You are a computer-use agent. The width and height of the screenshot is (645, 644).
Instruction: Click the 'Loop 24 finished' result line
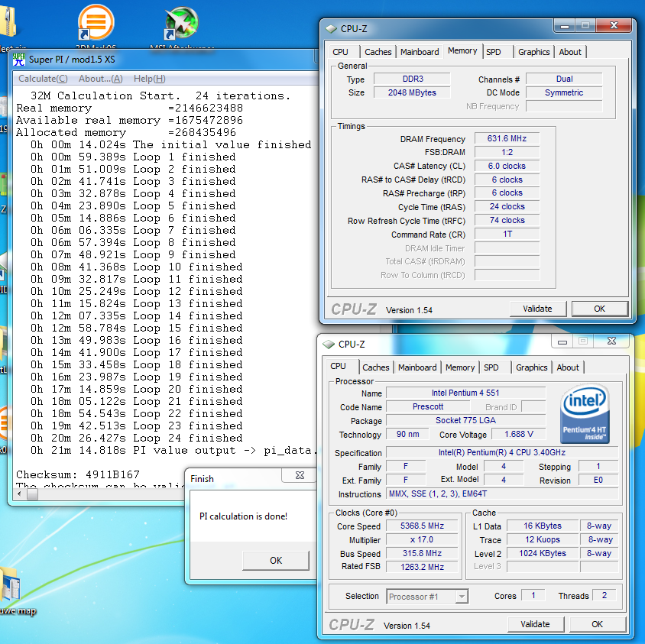[137, 438]
